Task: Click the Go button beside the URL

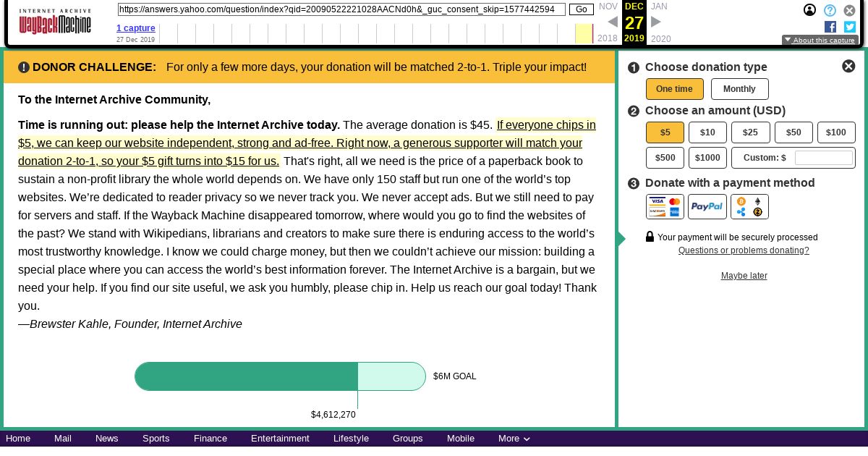Action: click(582, 9)
